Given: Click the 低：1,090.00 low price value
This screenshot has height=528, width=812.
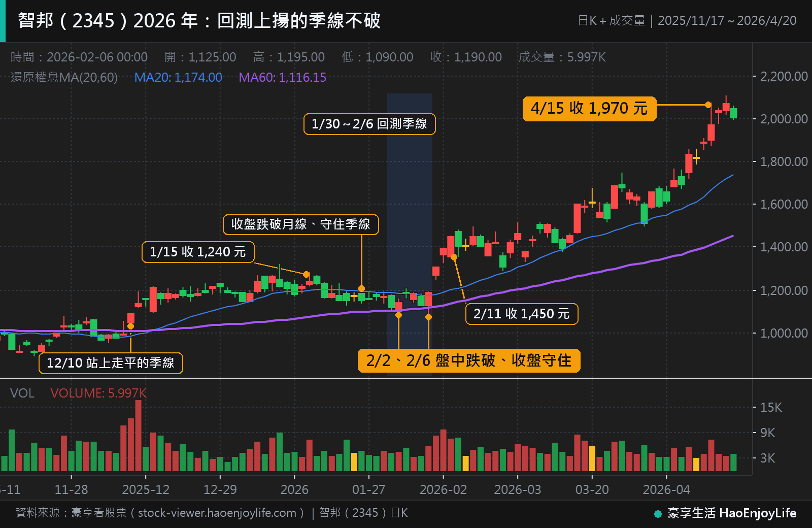Looking at the screenshot, I should [378, 57].
